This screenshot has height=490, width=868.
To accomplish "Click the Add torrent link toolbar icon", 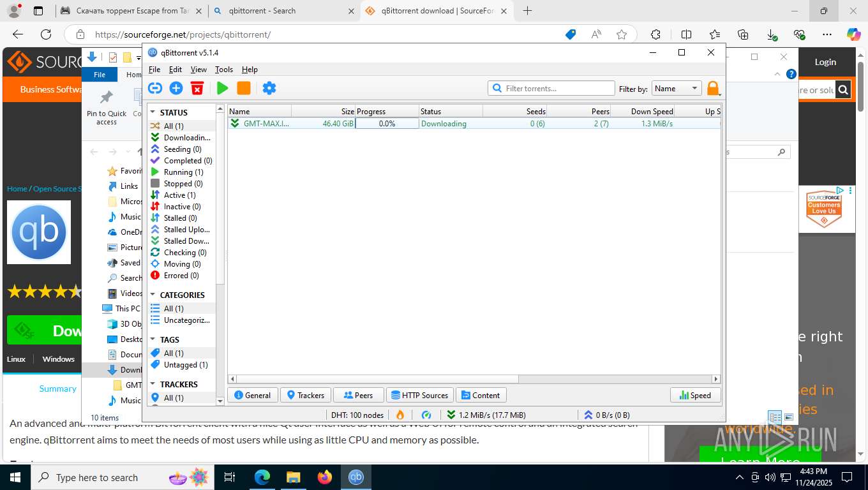I will (155, 88).
